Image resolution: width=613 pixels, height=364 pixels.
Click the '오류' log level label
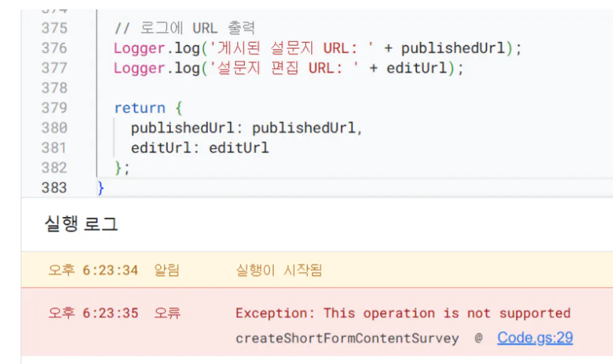[x=167, y=313]
